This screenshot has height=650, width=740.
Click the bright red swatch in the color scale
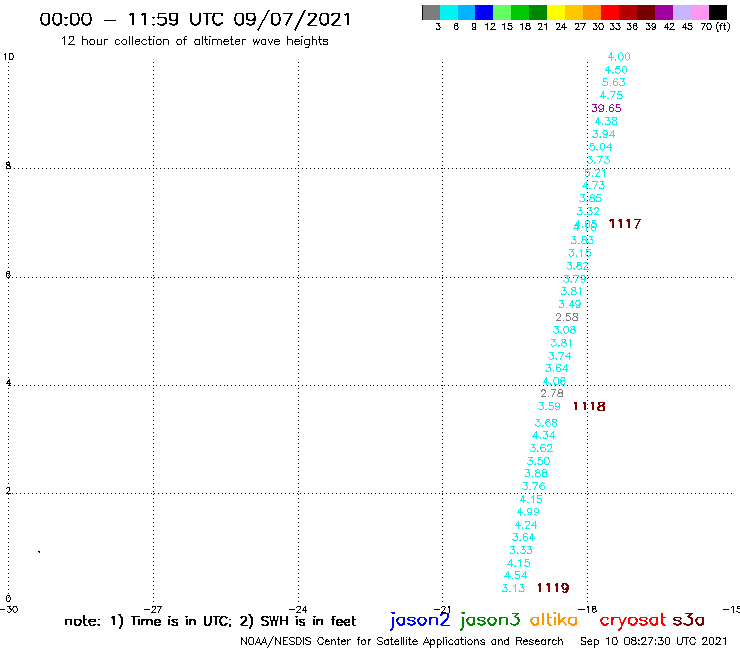coord(610,12)
